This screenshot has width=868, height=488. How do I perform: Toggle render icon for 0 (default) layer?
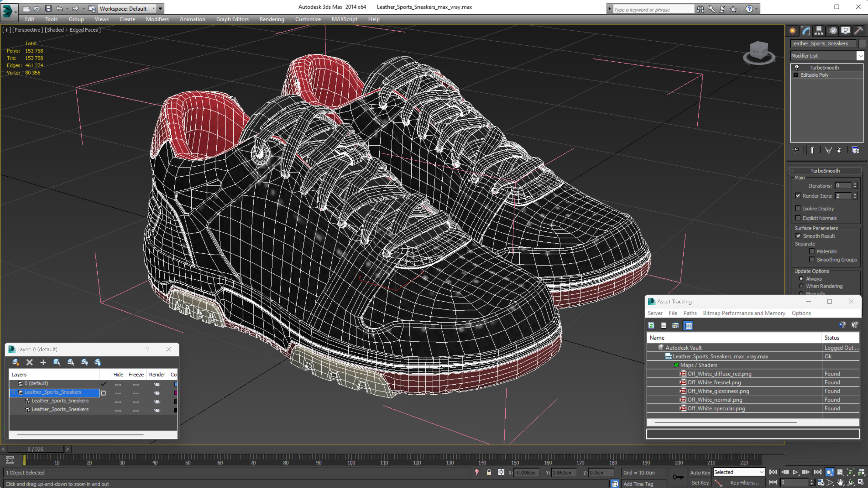pos(157,384)
